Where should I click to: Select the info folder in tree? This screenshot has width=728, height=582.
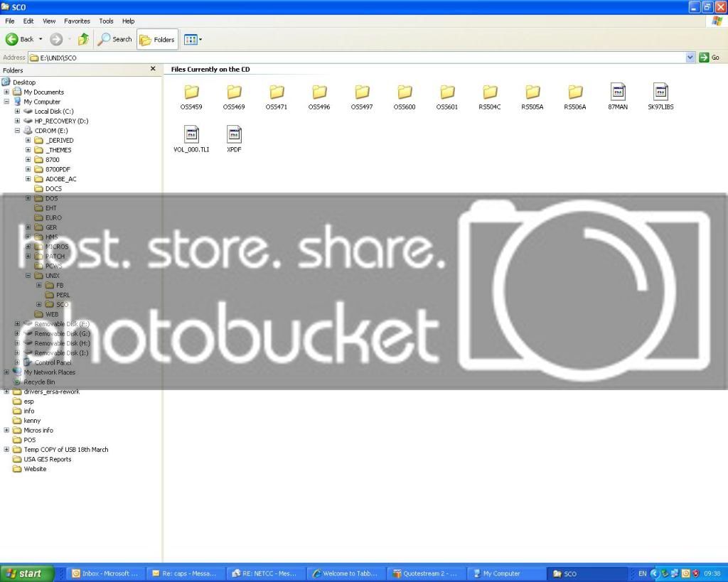click(28, 411)
